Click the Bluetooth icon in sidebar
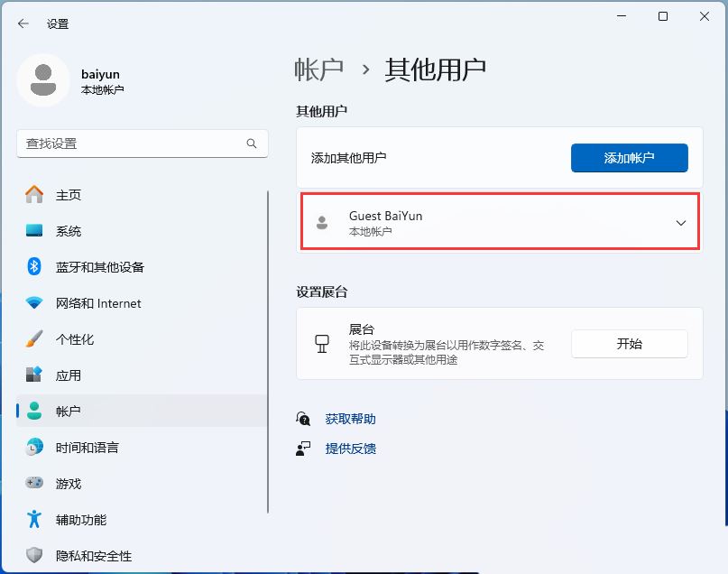Viewport: 728px width, 574px height. click(x=34, y=266)
